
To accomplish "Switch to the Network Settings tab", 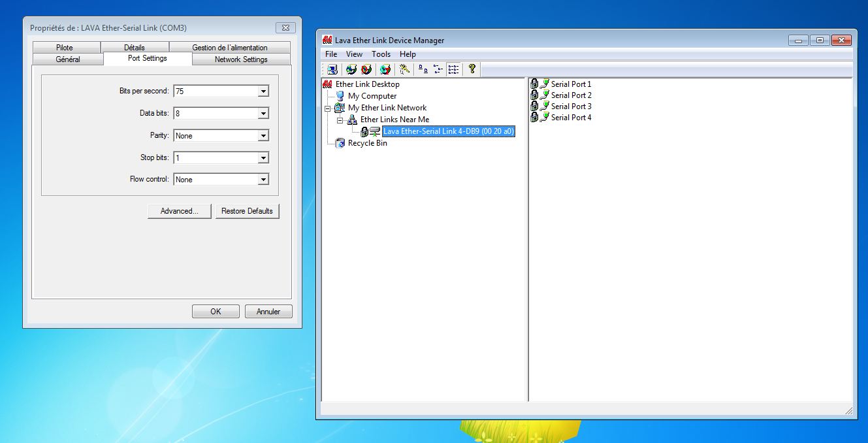I will point(241,59).
